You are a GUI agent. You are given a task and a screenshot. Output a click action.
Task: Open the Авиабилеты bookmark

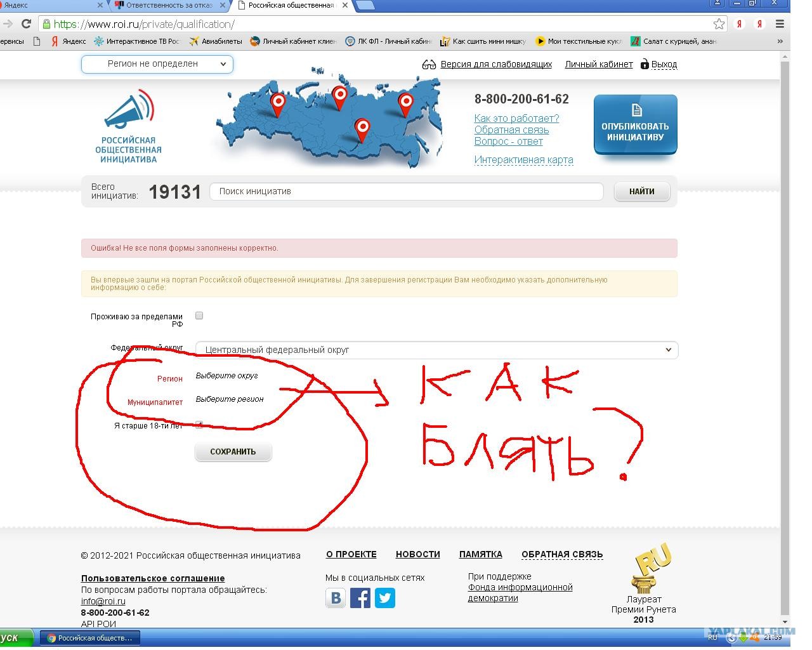(216, 41)
